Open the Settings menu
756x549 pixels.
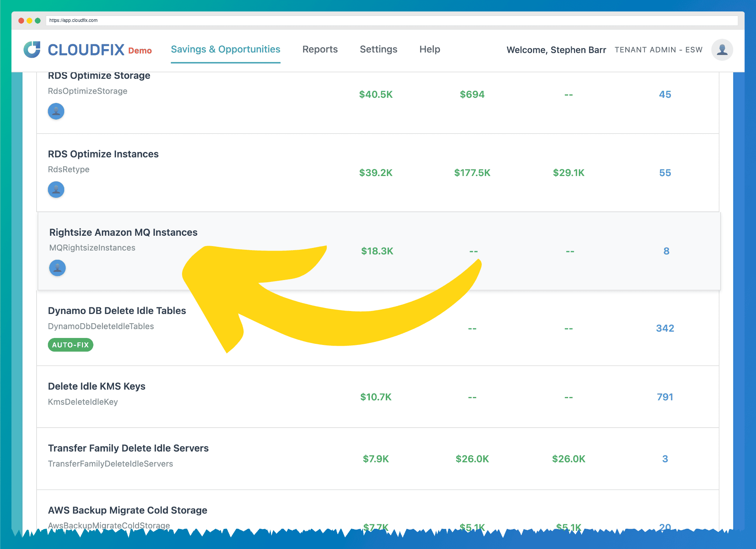tap(378, 49)
